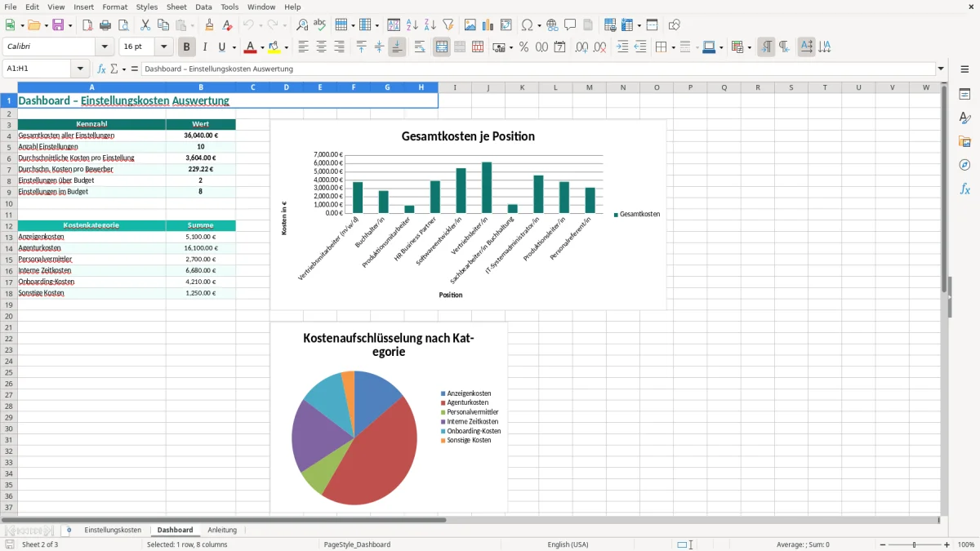
Task: Cut the selection with scissors icon
Action: coord(145,25)
